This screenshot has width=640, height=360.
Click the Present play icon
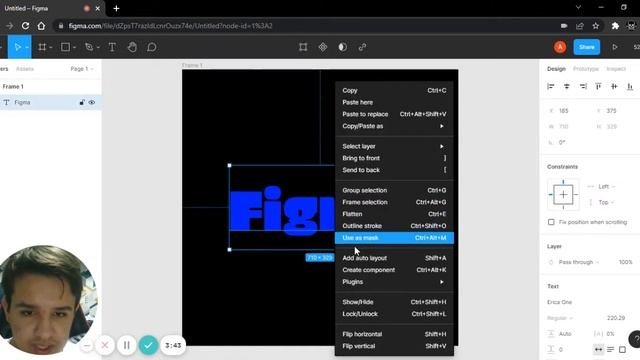pos(615,47)
